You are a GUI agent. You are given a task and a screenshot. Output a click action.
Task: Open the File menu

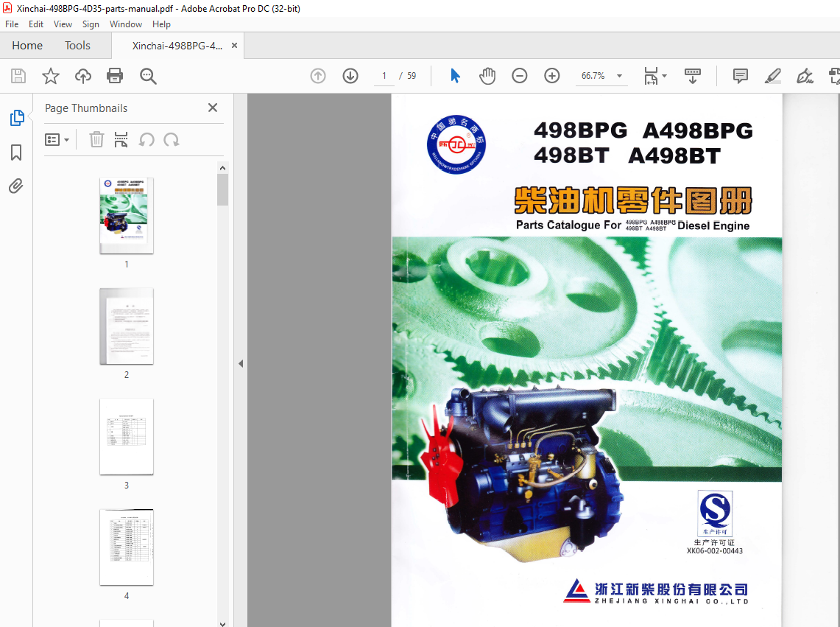coord(12,24)
